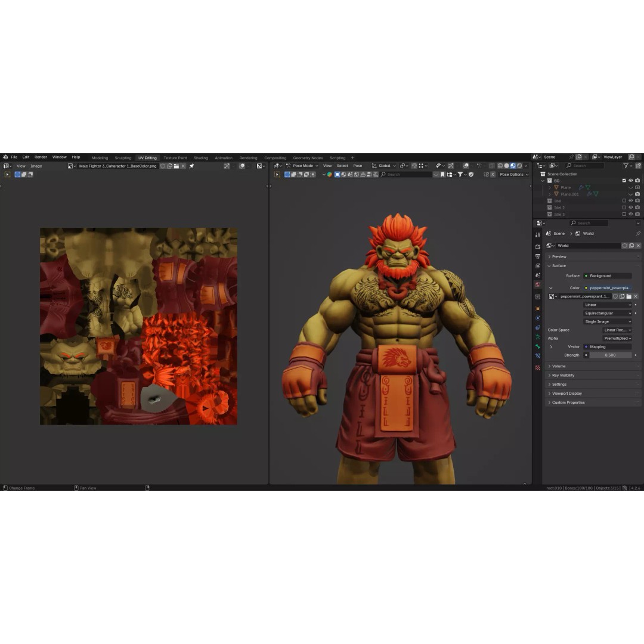Image resolution: width=644 pixels, height=644 pixels.
Task: Click the outliner search field
Action: (x=585, y=166)
